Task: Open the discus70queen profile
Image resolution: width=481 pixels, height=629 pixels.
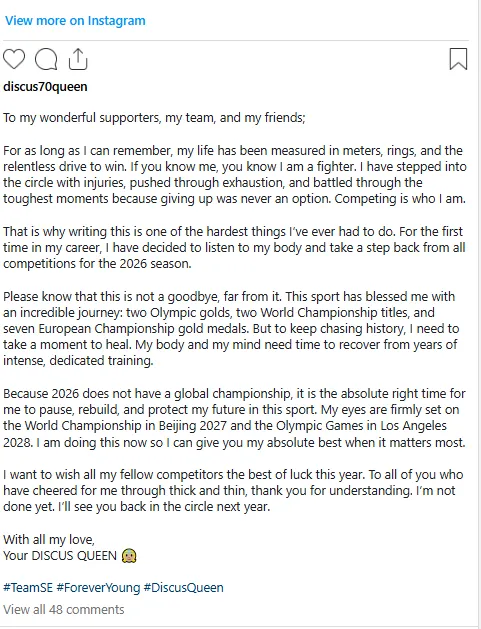Action: 45,87
